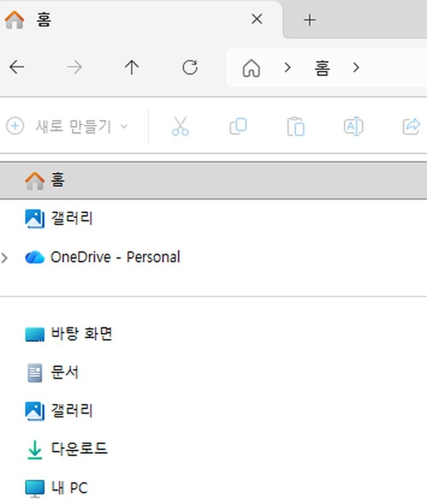
Task: Navigate up one folder level
Action: click(x=132, y=67)
